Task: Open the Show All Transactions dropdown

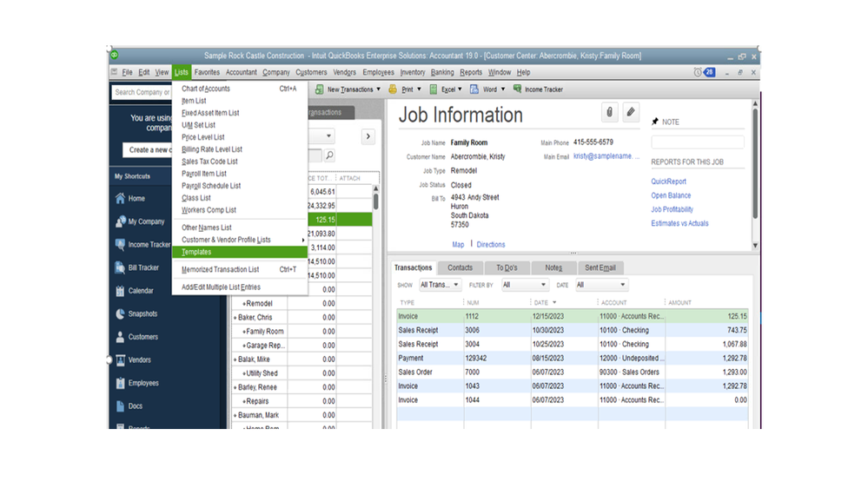Action: pos(440,285)
